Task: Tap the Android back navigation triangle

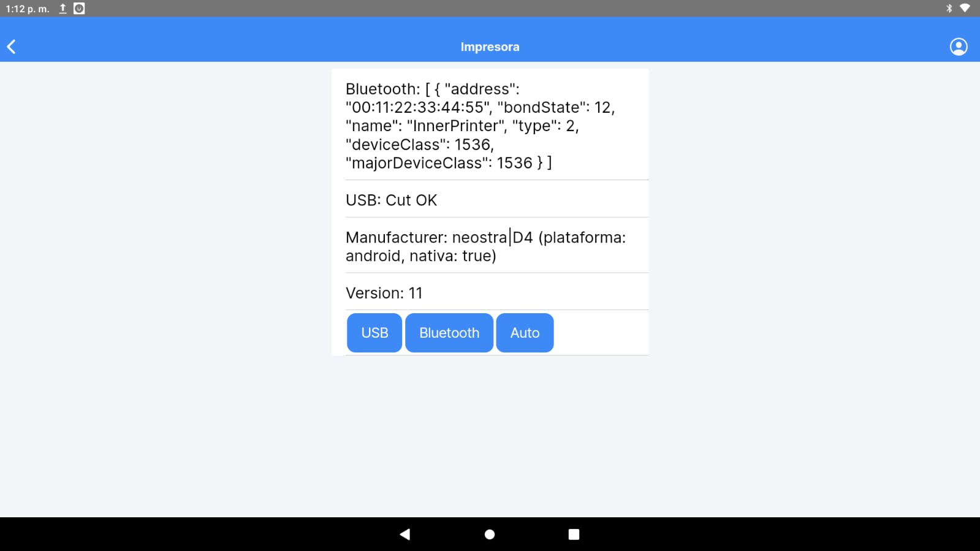Action: (405, 534)
